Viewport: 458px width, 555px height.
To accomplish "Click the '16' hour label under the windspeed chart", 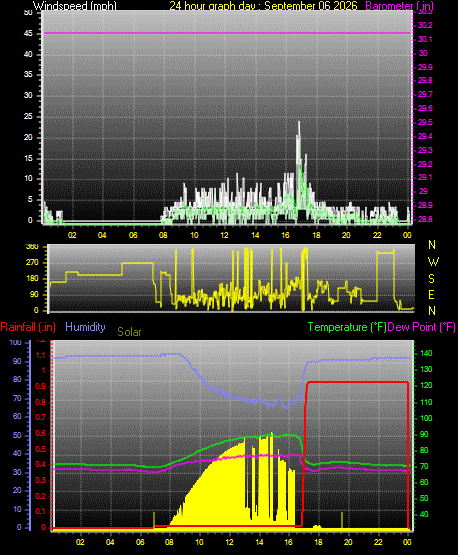I will click(x=285, y=235).
